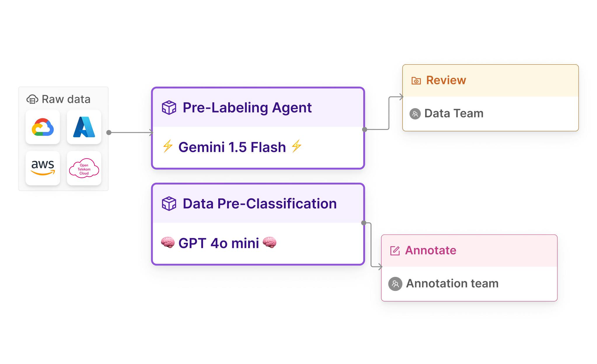Click the Pre-Labeling Agent cube icon

[169, 108]
